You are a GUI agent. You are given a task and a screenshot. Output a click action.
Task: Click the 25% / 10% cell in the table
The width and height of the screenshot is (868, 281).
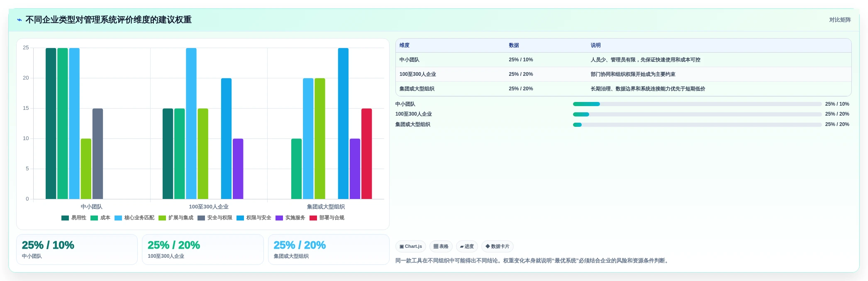[x=546, y=60]
